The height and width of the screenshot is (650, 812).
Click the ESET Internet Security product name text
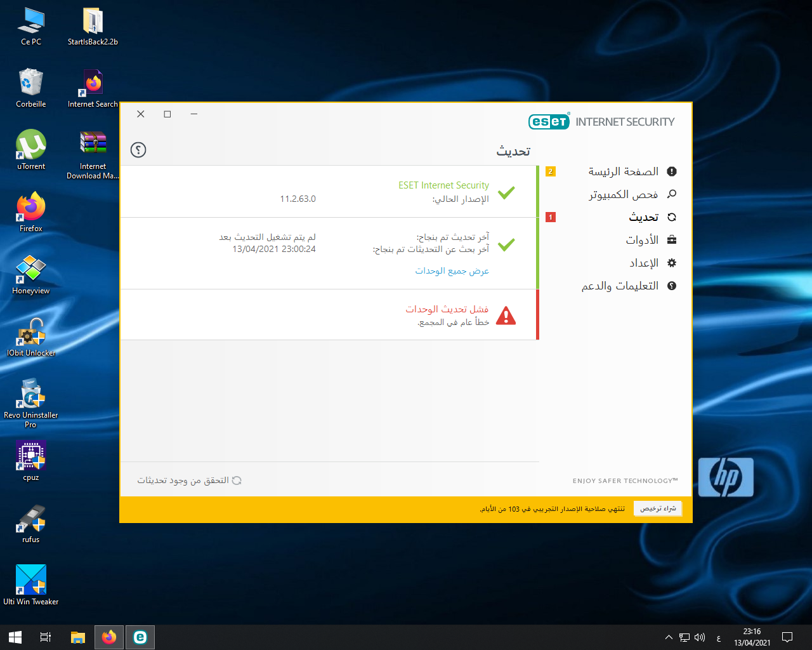tap(443, 185)
